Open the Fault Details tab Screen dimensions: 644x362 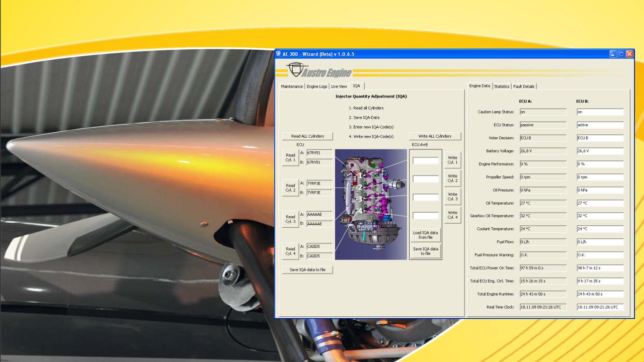coord(524,86)
